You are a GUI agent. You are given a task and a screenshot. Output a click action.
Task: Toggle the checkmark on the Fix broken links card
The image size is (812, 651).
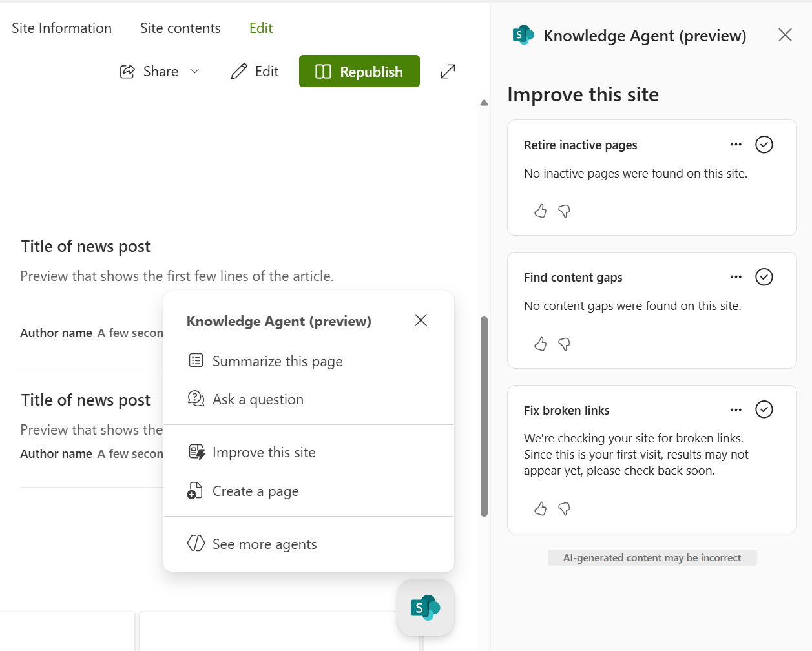pos(764,409)
